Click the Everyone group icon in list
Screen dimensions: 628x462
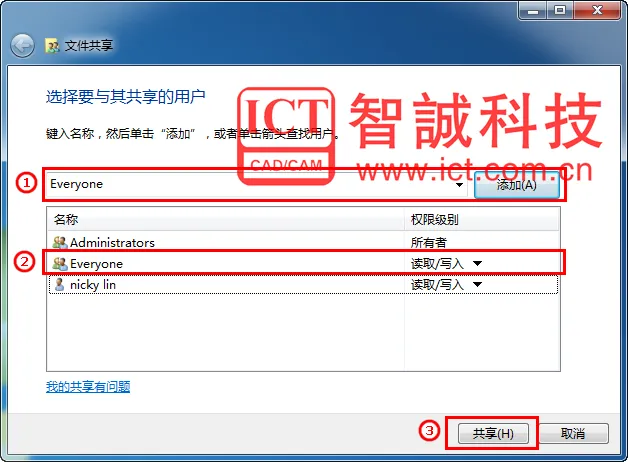click(x=60, y=263)
